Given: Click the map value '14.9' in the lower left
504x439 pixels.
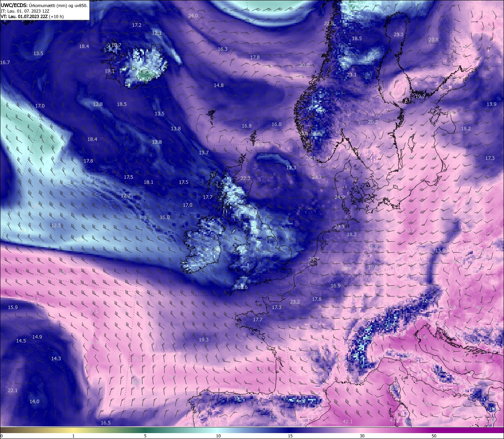Looking at the screenshot, I should click(x=37, y=337).
